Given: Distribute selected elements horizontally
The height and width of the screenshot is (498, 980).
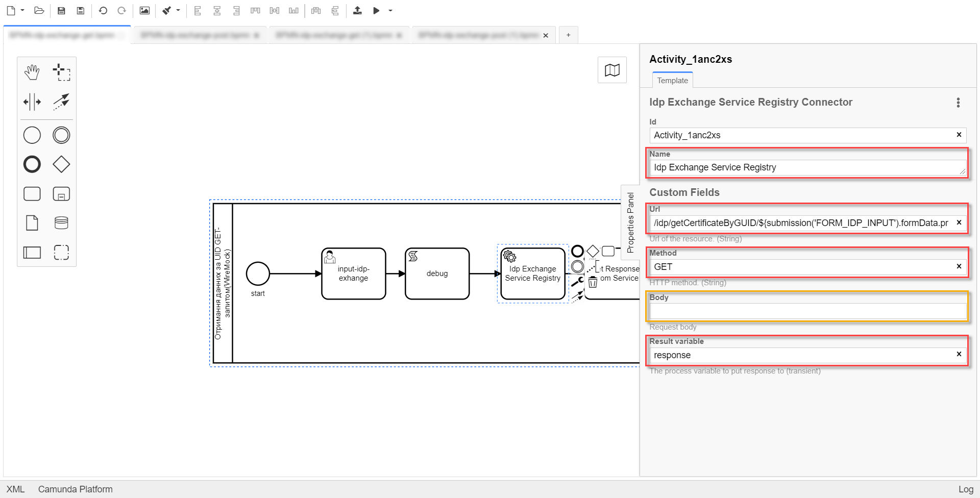Looking at the screenshot, I should pos(316,10).
